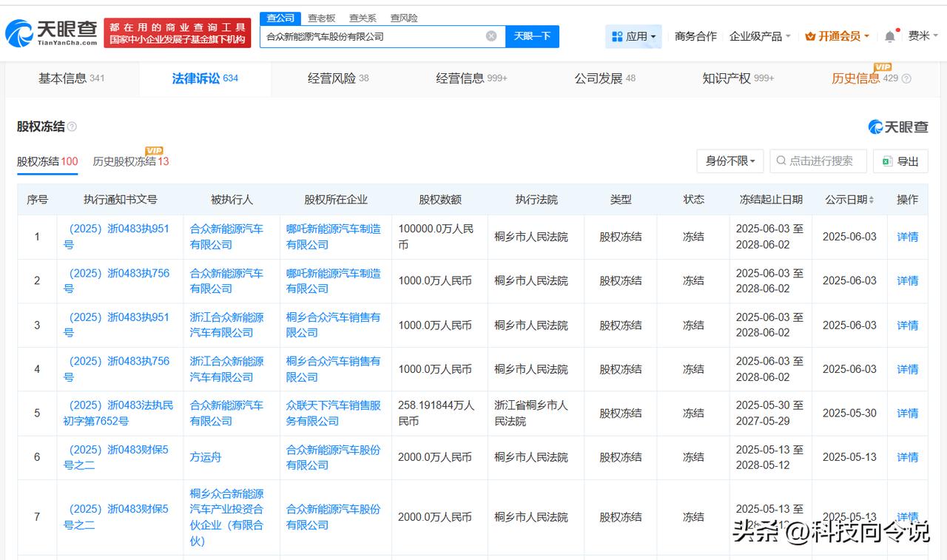Select the 历史股权冻结 13 sub-tab
The height and width of the screenshot is (560, 947).
pos(131,161)
